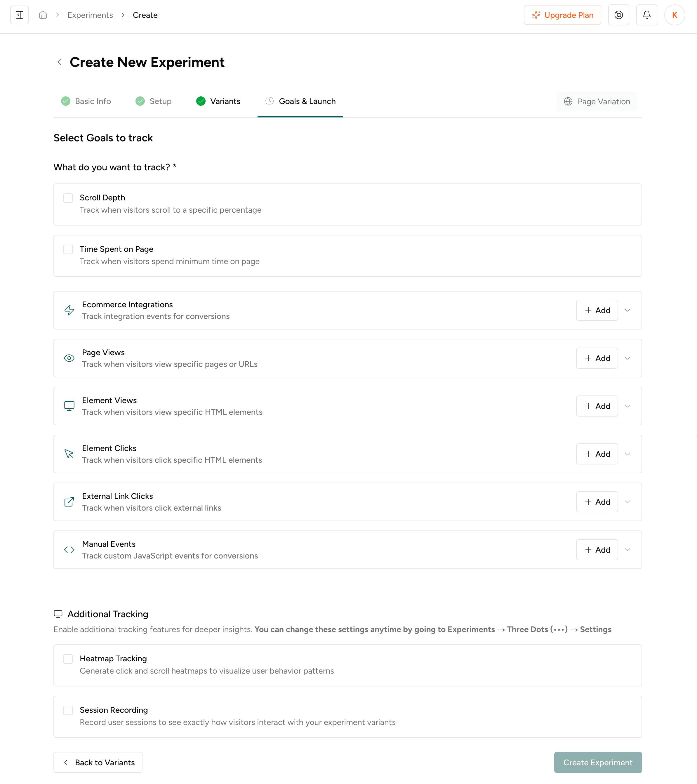
Task: Enable Scroll Depth goal checkbox
Action: tap(68, 198)
